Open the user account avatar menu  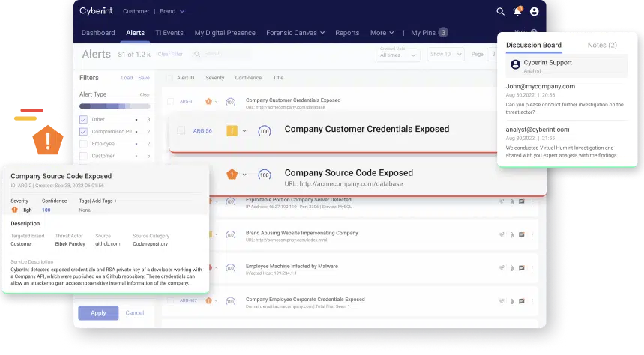[x=534, y=11]
